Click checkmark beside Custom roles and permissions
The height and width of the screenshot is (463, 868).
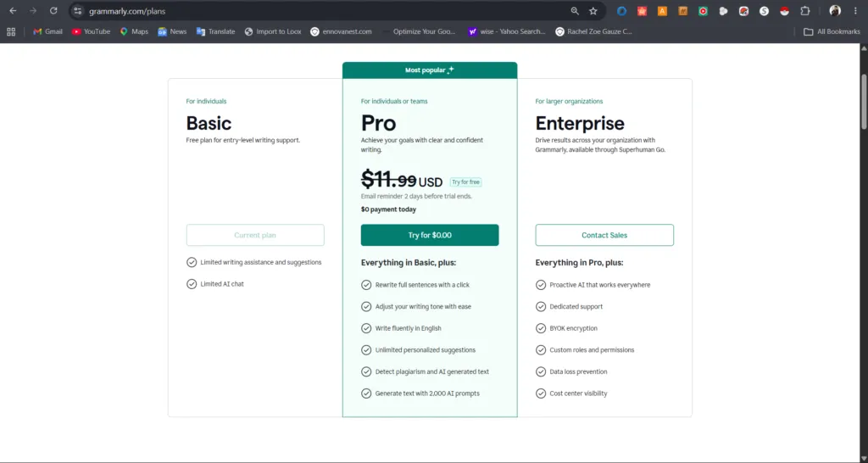[x=541, y=350]
